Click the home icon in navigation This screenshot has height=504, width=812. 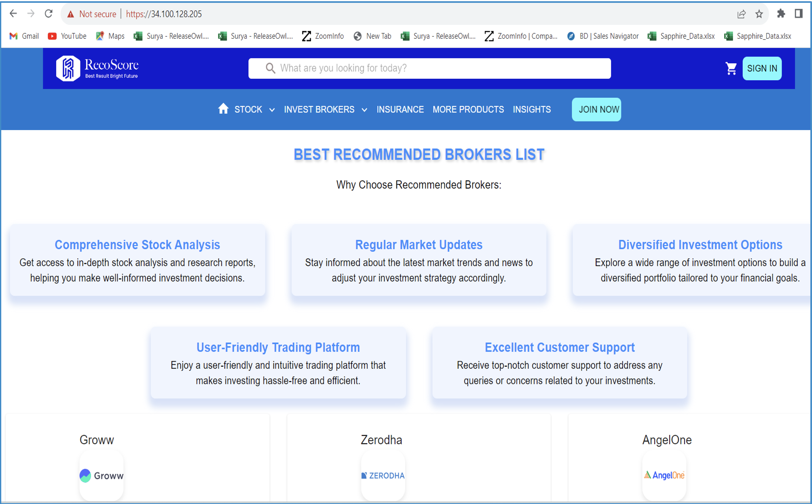tap(223, 108)
